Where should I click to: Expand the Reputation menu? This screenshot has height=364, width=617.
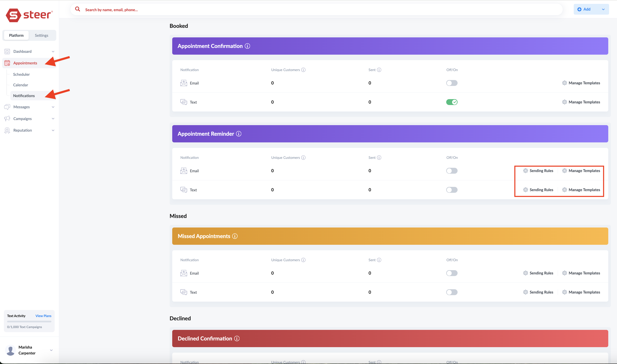53,130
